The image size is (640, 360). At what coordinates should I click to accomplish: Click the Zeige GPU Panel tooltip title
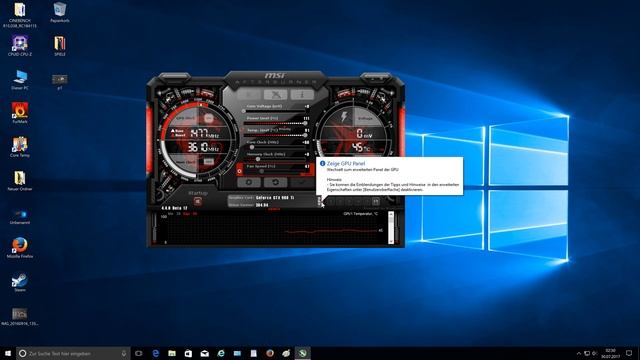[346, 163]
